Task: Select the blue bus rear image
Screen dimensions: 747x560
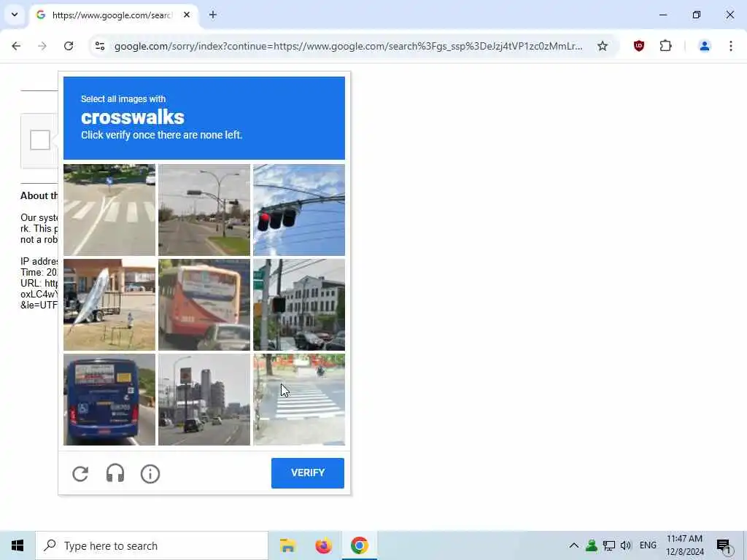Action: pyautogui.click(x=109, y=400)
